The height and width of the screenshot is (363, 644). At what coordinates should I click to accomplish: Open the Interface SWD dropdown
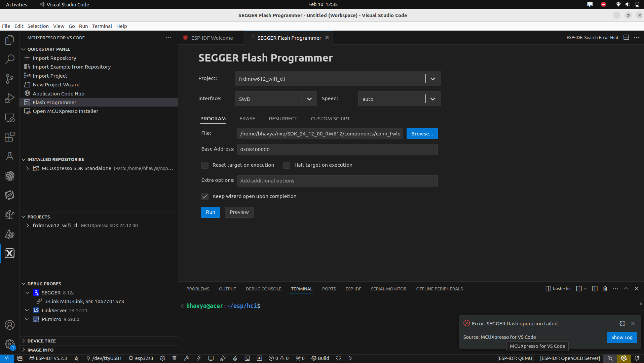(276, 99)
